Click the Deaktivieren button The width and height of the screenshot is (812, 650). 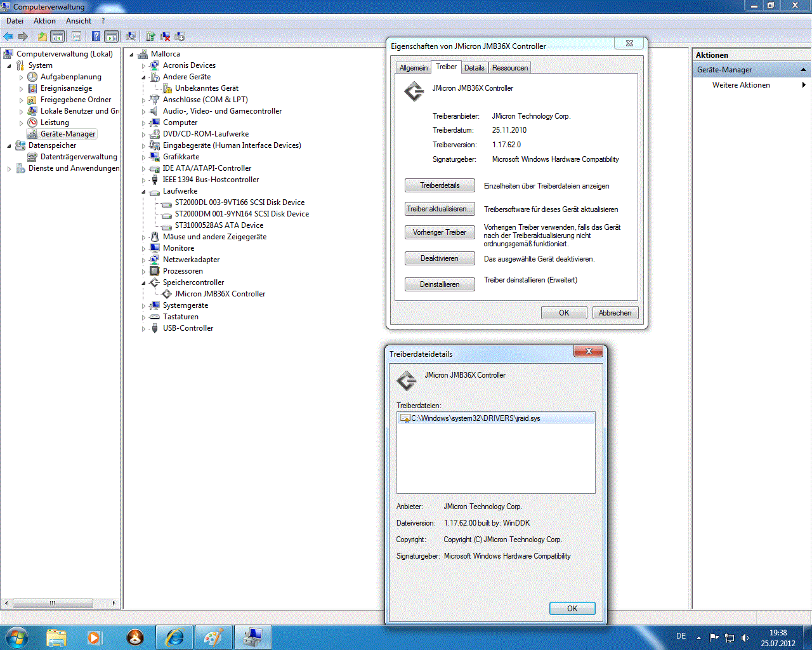click(x=440, y=258)
